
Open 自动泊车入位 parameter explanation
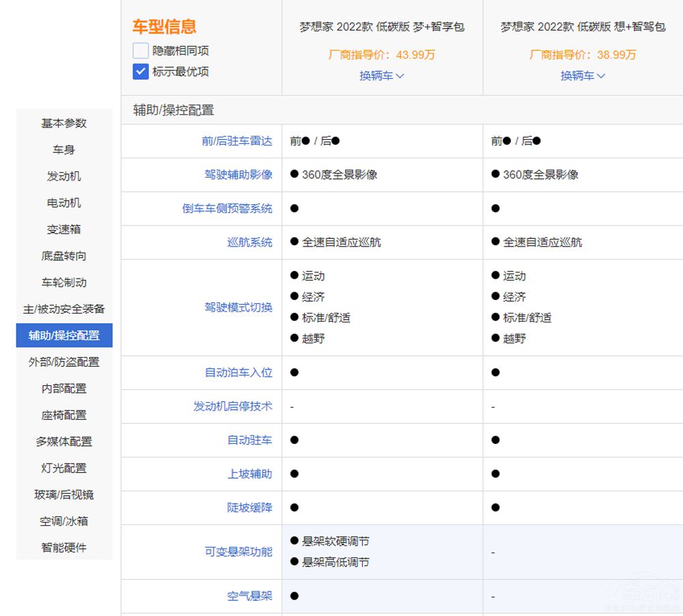tap(238, 373)
